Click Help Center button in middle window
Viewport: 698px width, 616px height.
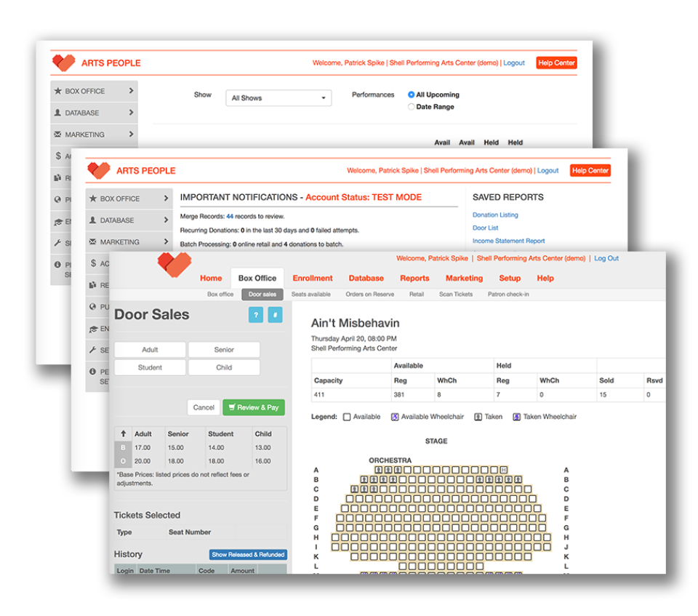pos(590,171)
